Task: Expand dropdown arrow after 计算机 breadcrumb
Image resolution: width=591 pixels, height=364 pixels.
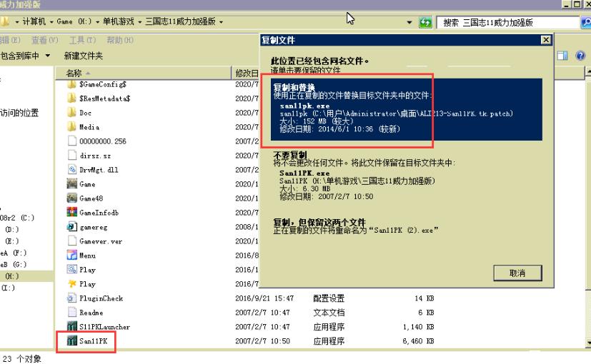Action: (x=51, y=22)
